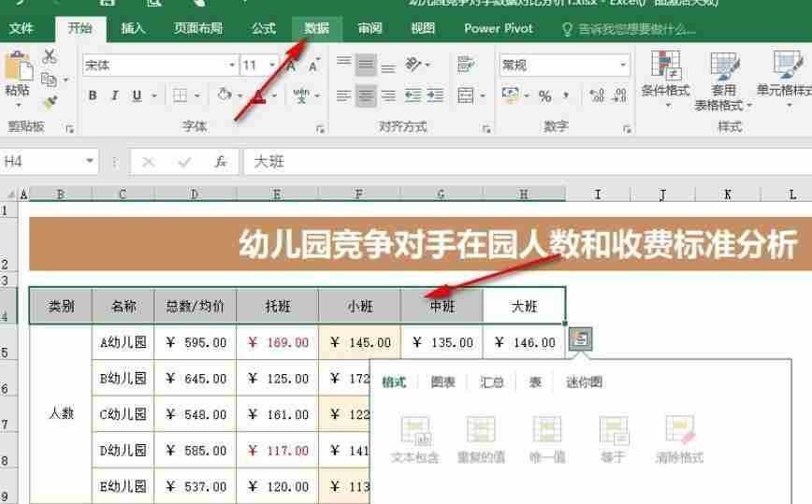Click the Accounting Number Format icon

click(510, 95)
